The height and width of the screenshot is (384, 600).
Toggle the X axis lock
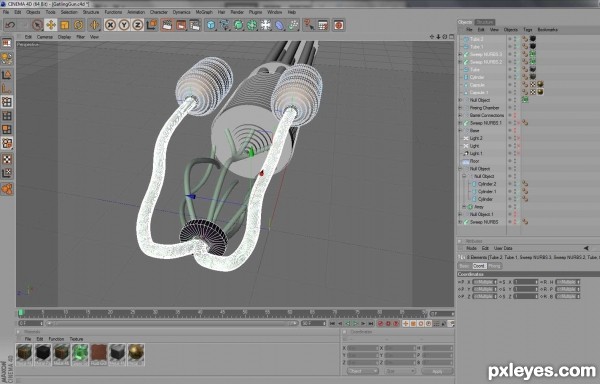[x=110, y=25]
